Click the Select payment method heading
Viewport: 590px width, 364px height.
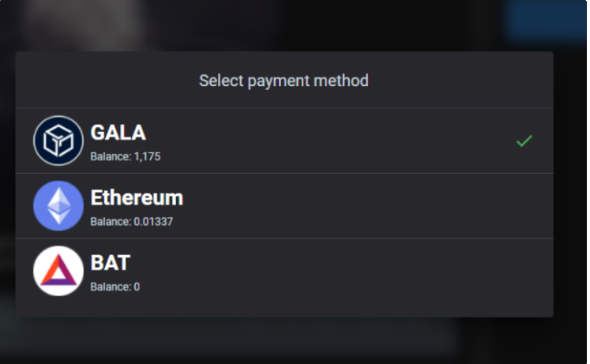click(284, 81)
